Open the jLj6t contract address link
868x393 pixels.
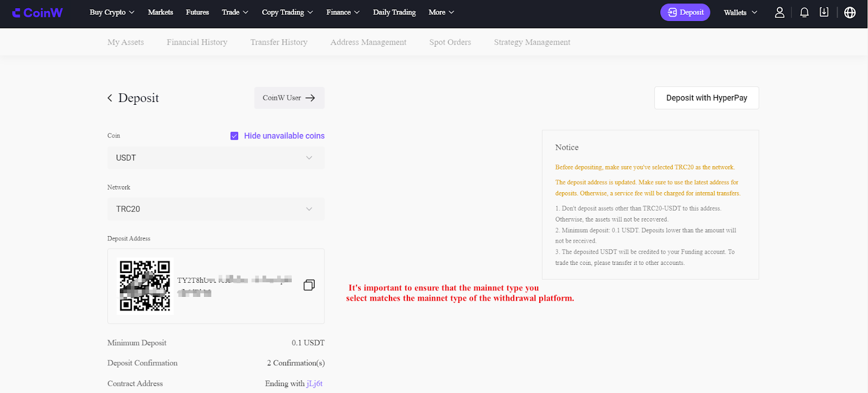315,383
